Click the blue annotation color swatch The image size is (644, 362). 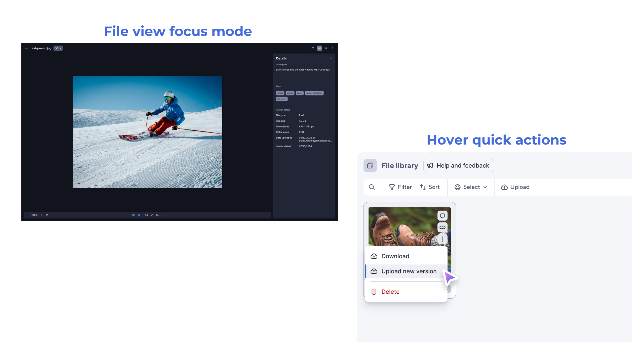(x=139, y=215)
